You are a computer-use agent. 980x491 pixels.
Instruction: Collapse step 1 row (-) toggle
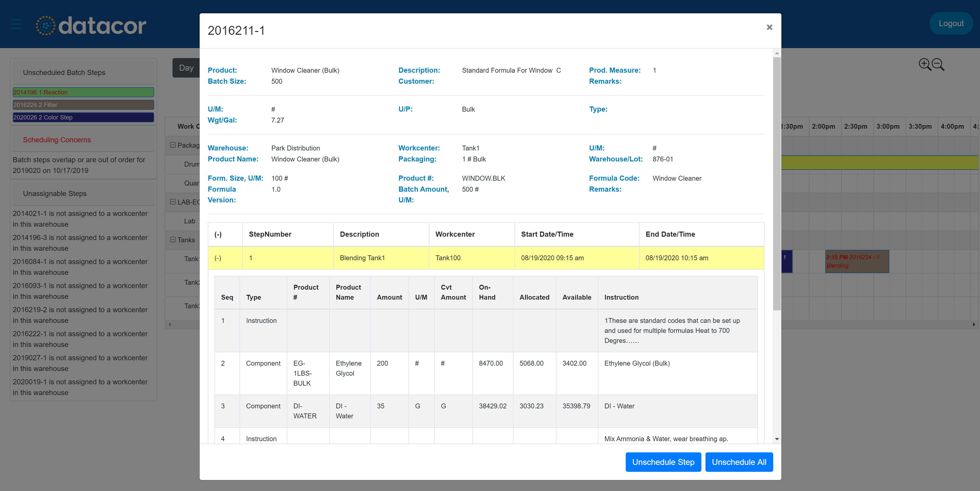218,258
